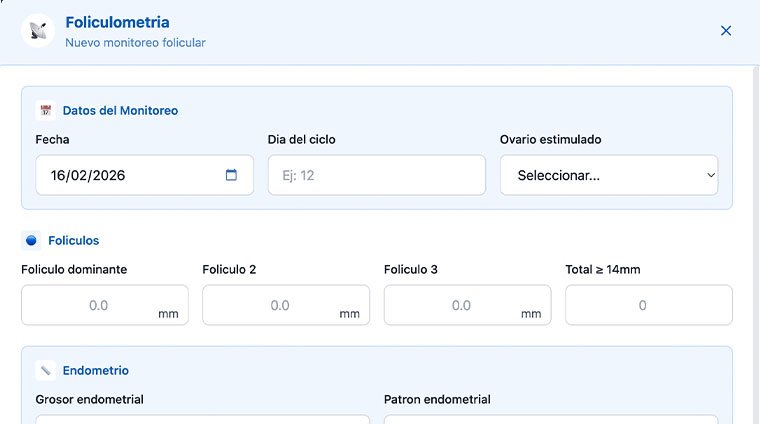Click the Foliculometria title text
Viewport: 760px width, 424px height.
117,22
